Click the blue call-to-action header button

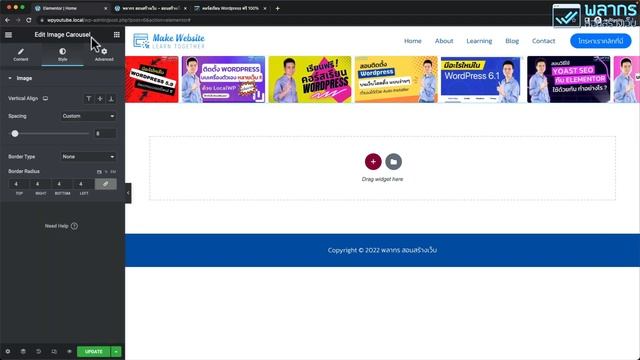(x=600, y=41)
